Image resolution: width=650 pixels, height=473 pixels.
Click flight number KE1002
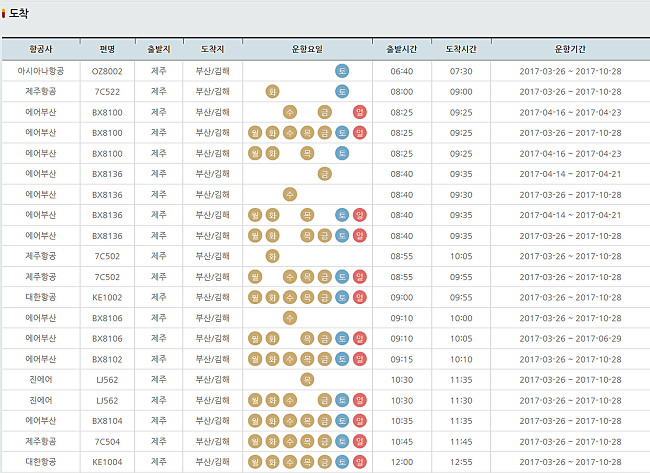(107, 297)
